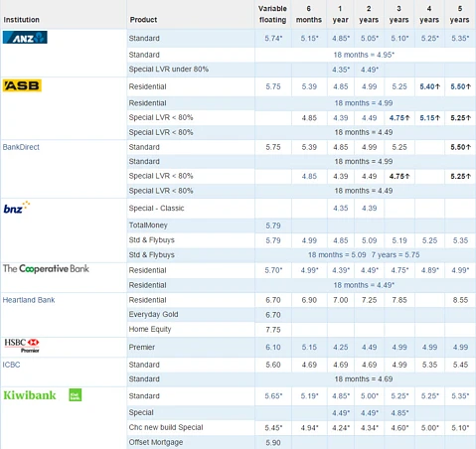Image resolution: width=476 pixels, height=449 pixels.
Task: Click the 2 years column header
Action: pos(369,14)
